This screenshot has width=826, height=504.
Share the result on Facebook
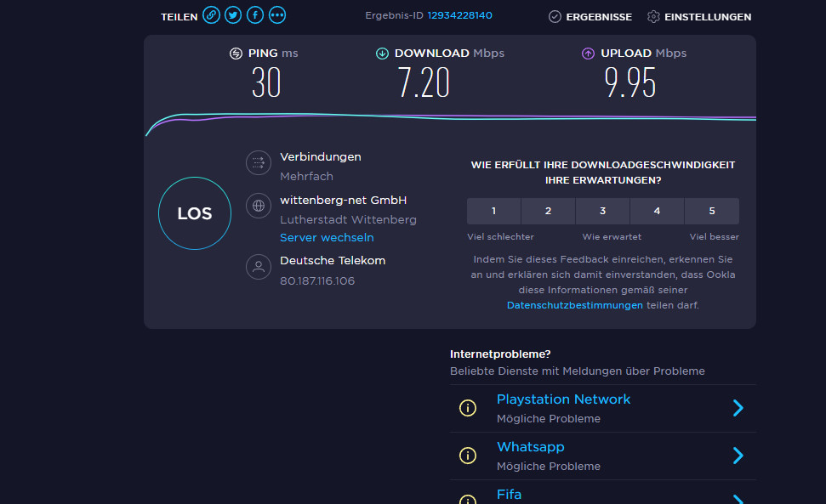pos(255,15)
